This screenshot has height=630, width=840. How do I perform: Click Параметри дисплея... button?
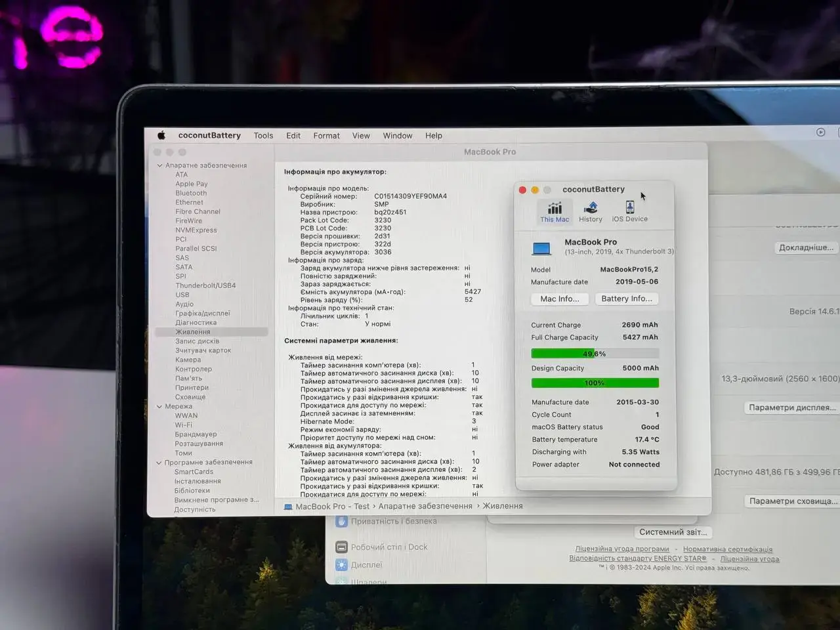coord(792,408)
